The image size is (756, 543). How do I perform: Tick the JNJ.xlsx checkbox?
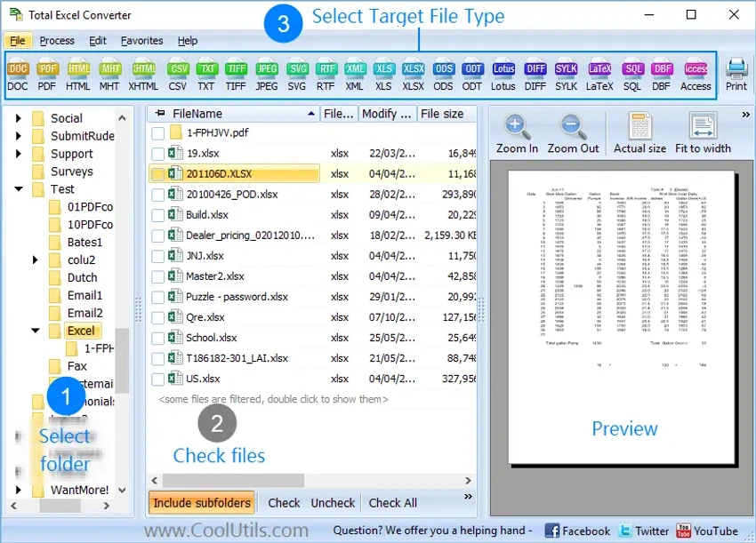[x=157, y=256]
